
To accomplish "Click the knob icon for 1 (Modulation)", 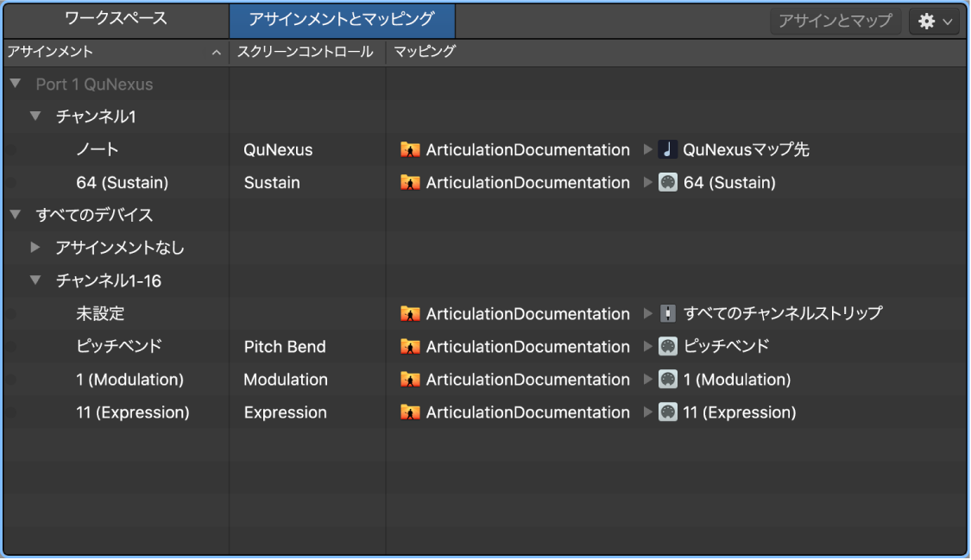I will pyautogui.click(x=666, y=380).
